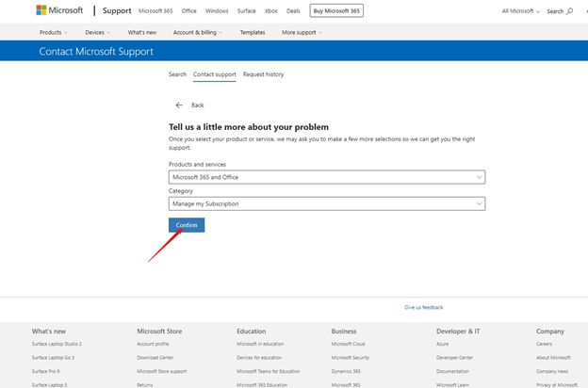
Task: Click the Back text link
Action: [198, 105]
